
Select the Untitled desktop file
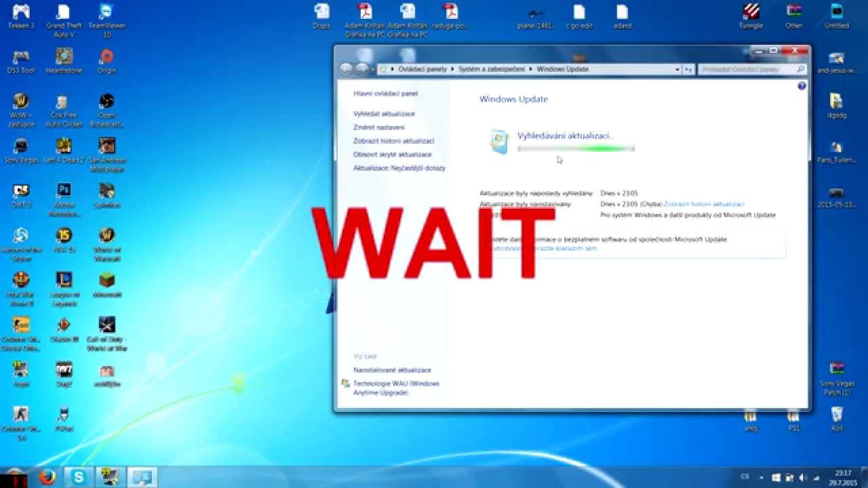pyautogui.click(x=837, y=16)
